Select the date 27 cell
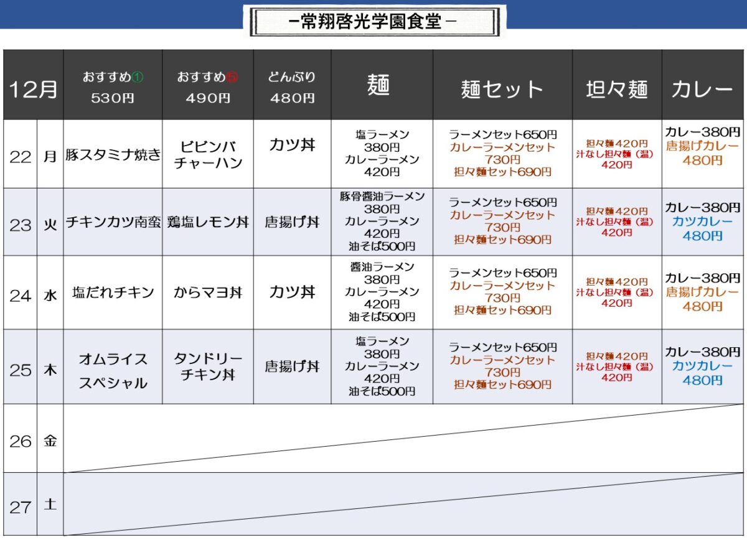The height and width of the screenshot is (560, 747). point(20,506)
